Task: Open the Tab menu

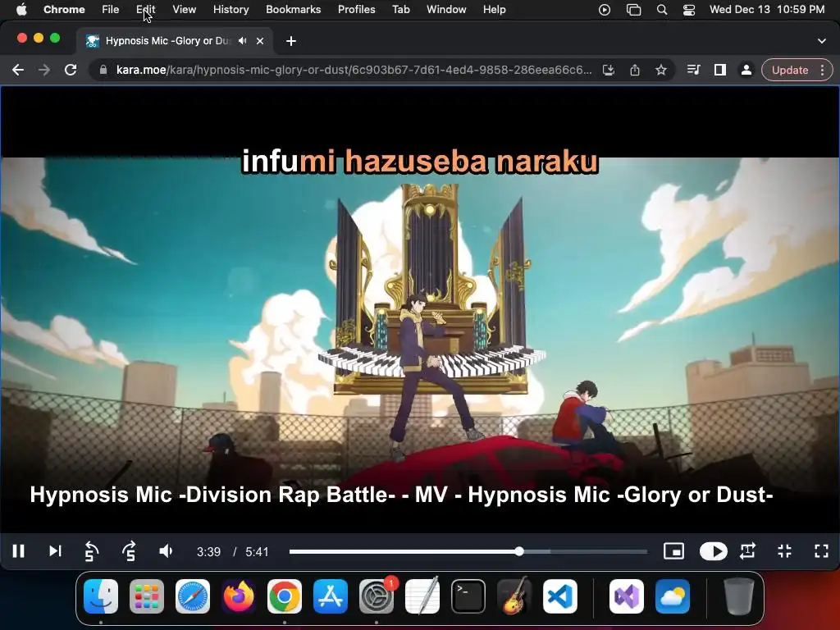Action: (400, 10)
